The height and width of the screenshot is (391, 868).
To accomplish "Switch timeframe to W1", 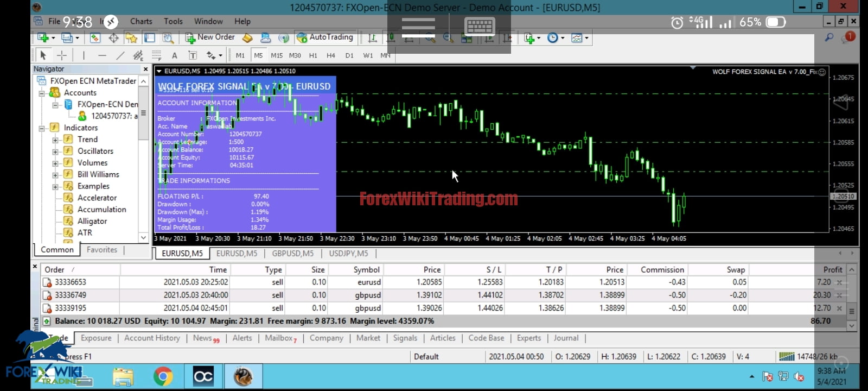I will coord(368,55).
